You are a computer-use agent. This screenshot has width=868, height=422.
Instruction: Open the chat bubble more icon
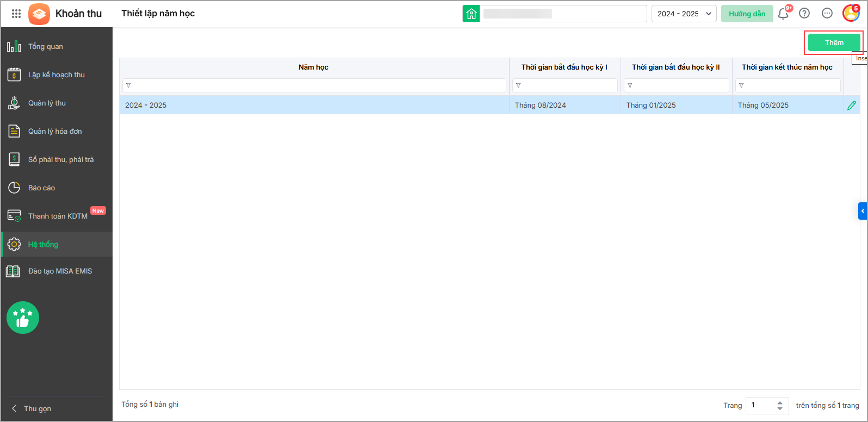[x=827, y=14]
